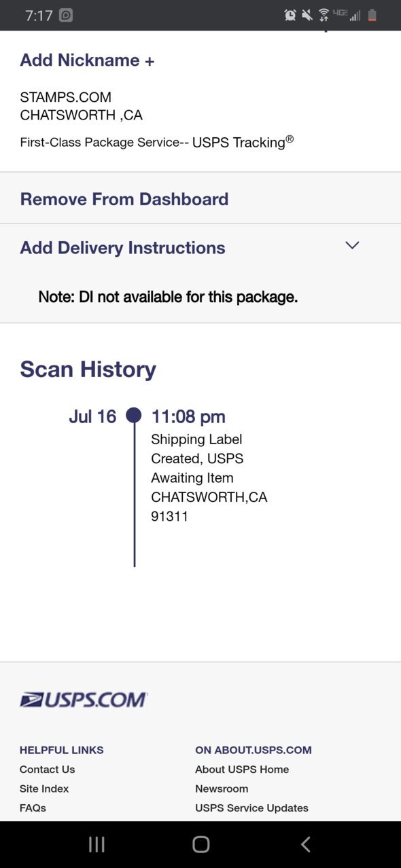Tap the battery icon in status bar
Screen dimensions: 401x868
pyautogui.click(x=372, y=15)
